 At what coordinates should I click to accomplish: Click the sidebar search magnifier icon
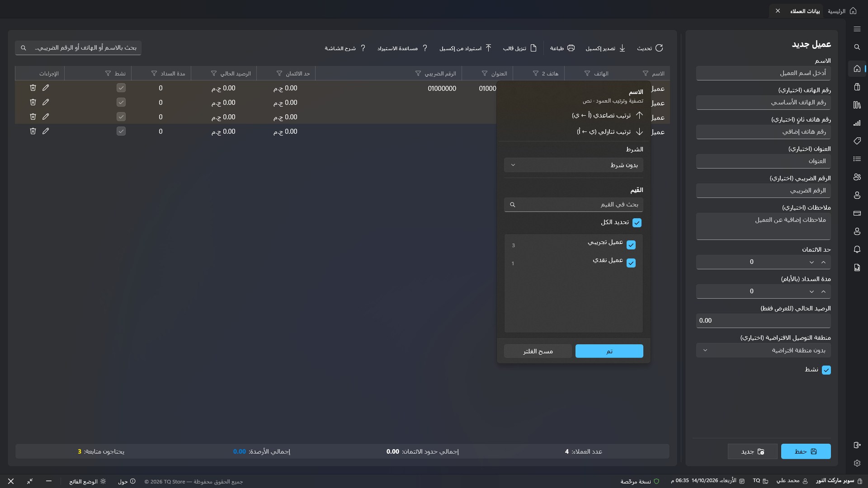pyautogui.click(x=857, y=47)
